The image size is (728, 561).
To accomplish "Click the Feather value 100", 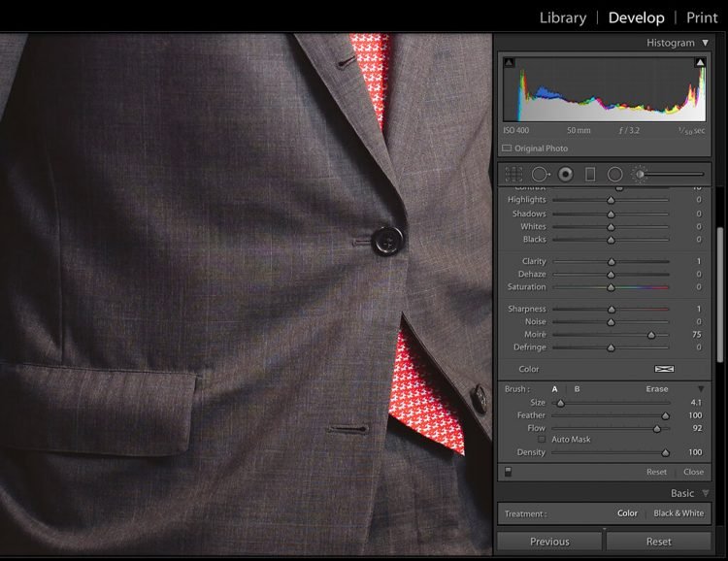I will [695, 415].
